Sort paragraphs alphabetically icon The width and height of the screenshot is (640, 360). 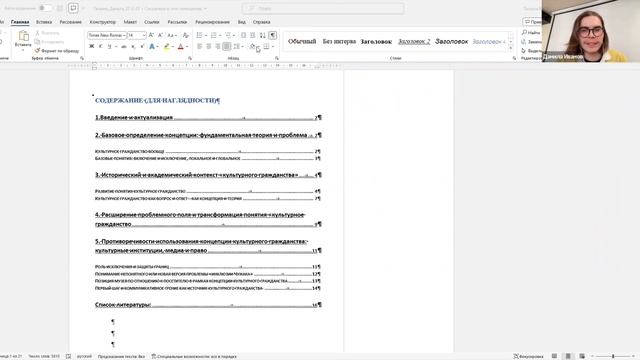pos(262,36)
